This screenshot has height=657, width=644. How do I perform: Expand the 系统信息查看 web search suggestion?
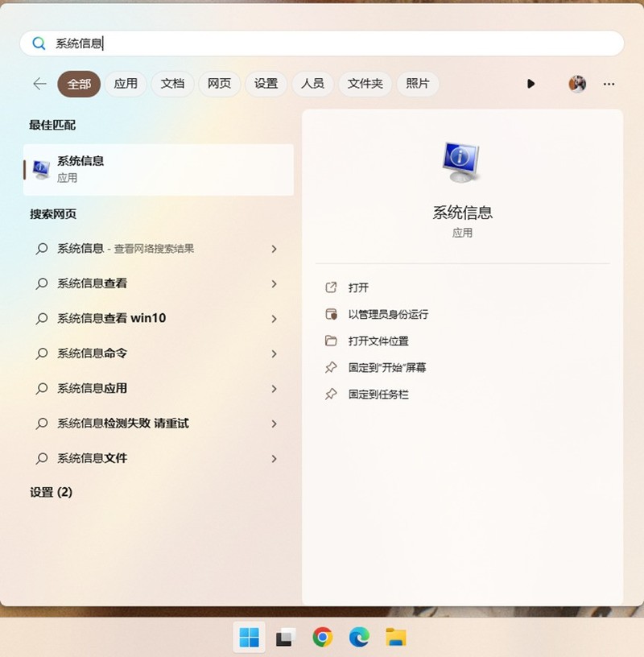[x=274, y=283]
